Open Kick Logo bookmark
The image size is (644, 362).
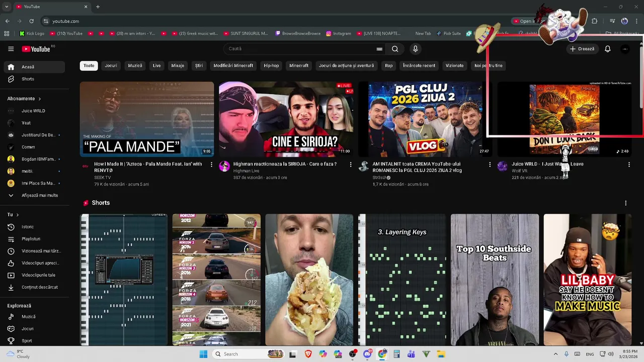click(32, 34)
